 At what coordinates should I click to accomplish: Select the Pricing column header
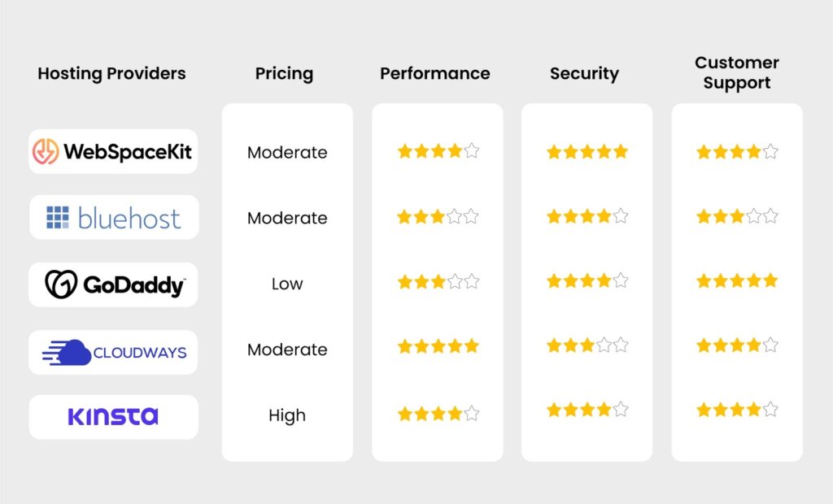284,73
